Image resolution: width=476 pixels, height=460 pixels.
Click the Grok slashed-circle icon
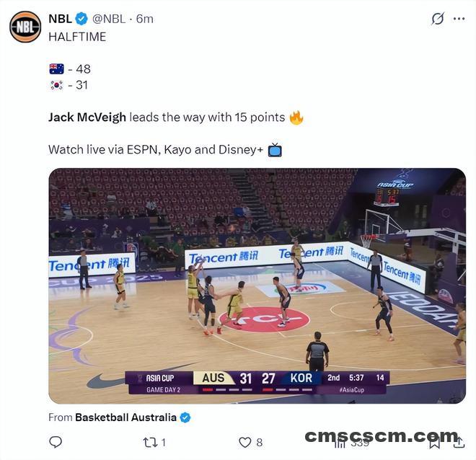(438, 19)
